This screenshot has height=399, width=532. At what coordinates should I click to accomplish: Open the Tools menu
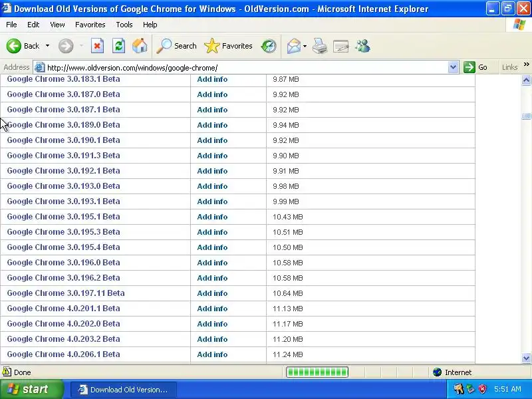(124, 25)
